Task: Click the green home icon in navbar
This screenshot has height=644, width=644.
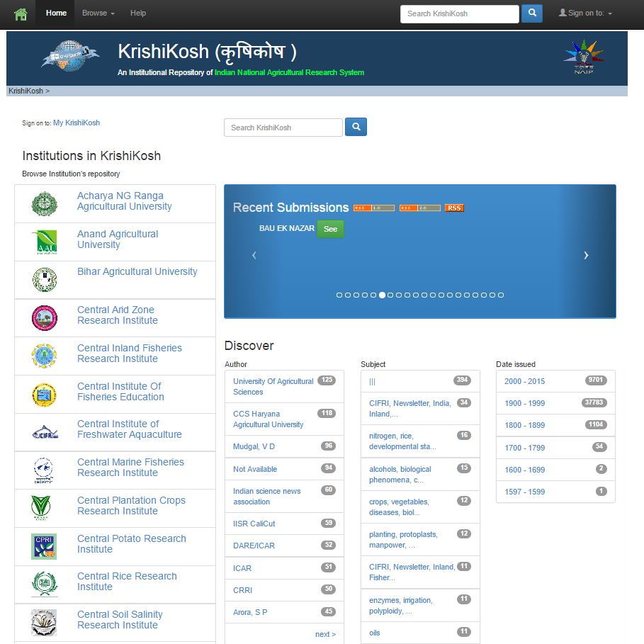Action: tap(21, 14)
